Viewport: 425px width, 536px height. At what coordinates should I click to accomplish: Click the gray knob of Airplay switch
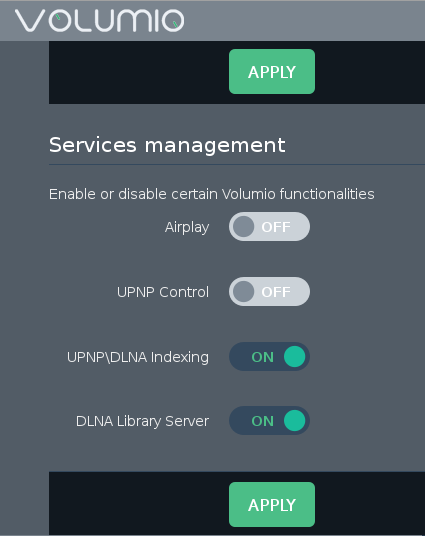pos(243,226)
